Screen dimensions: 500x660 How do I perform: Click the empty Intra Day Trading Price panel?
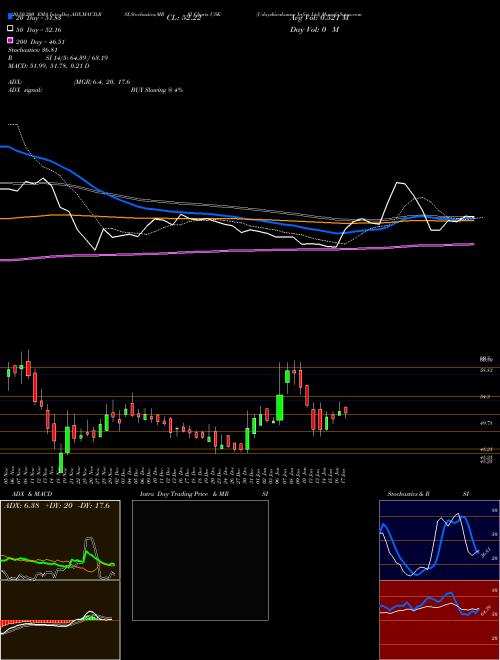click(200, 560)
